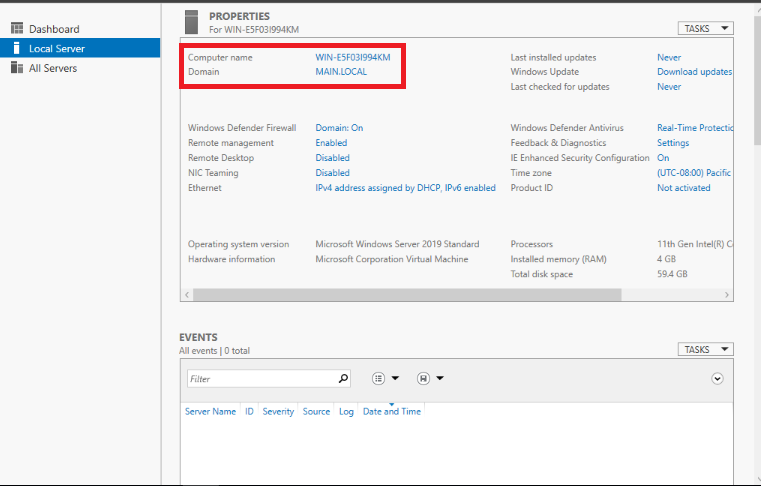
Task: Click Microsoft Corporation Virtual Machine text
Action: tap(392, 259)
